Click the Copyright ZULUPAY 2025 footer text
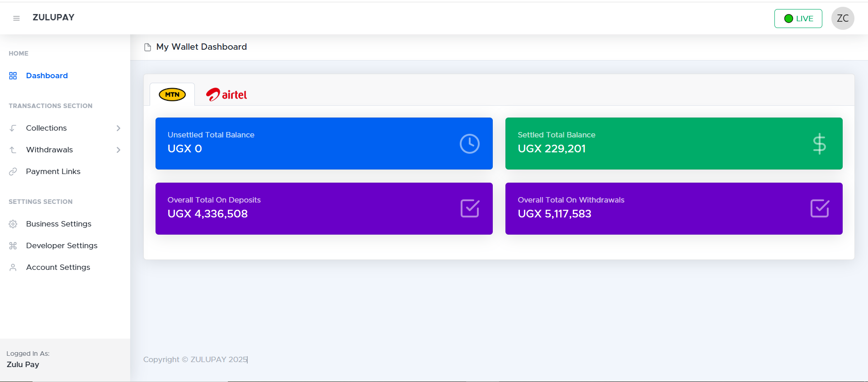This screenshot has height=382, width=868. pos(195,359)
